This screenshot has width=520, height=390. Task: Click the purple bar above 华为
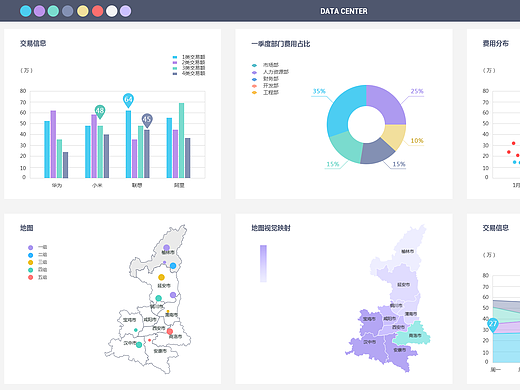[53, 144]
